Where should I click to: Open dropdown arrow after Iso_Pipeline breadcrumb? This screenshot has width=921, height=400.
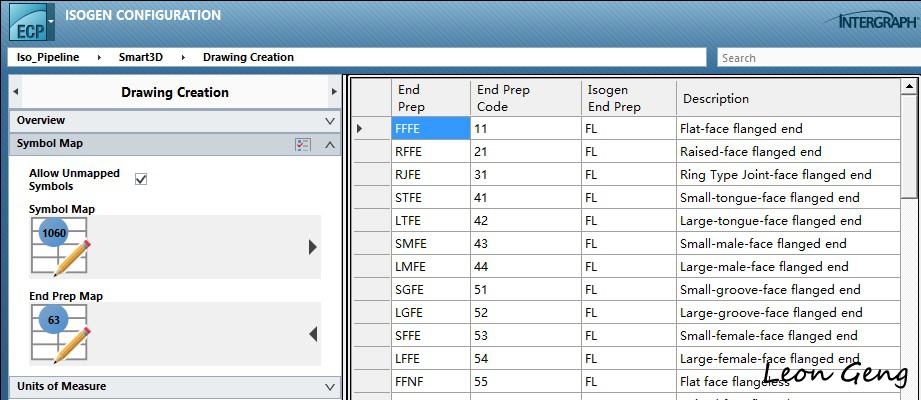point(99,58)
